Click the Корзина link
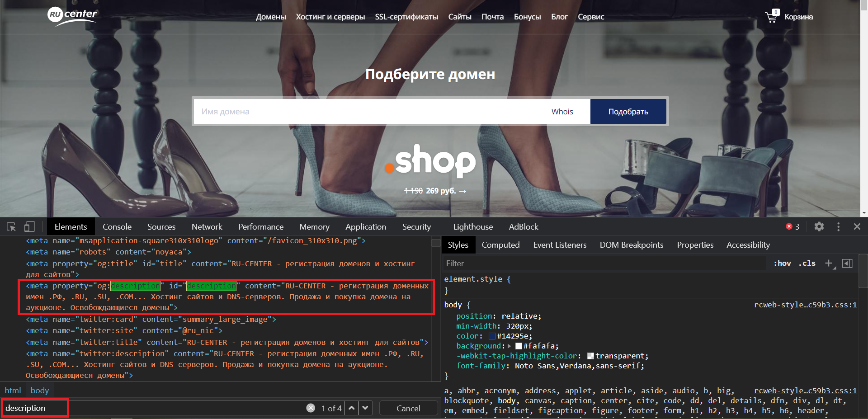This screenshot has height=419, width=868. click(x=798, y=17)
